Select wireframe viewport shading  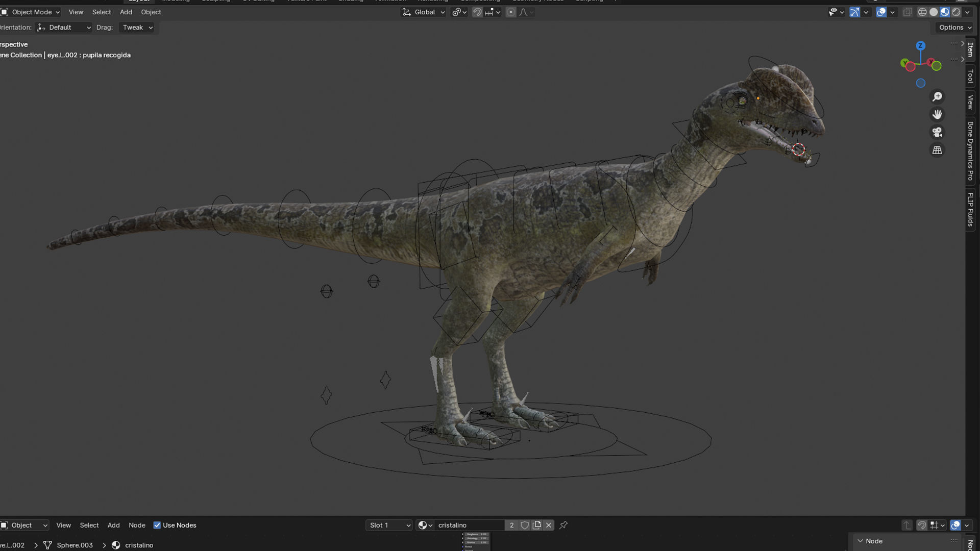pyautogui.click(x=922, y=12)
